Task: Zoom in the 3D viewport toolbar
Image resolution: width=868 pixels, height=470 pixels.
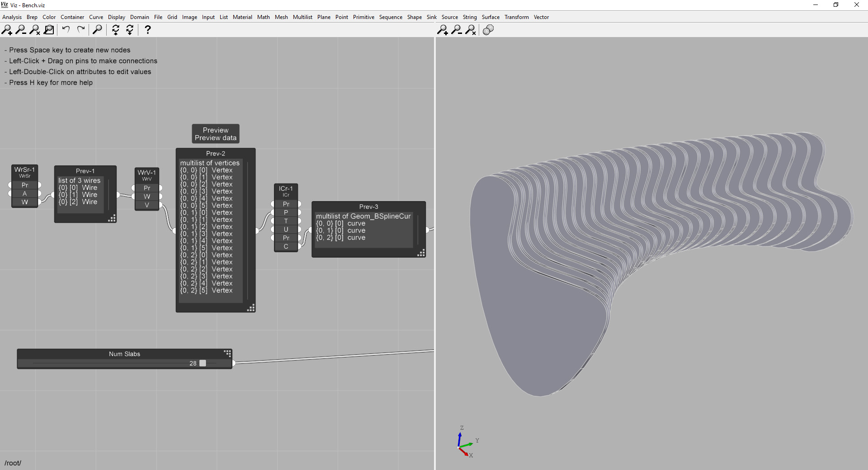Action: pos(443,30)
